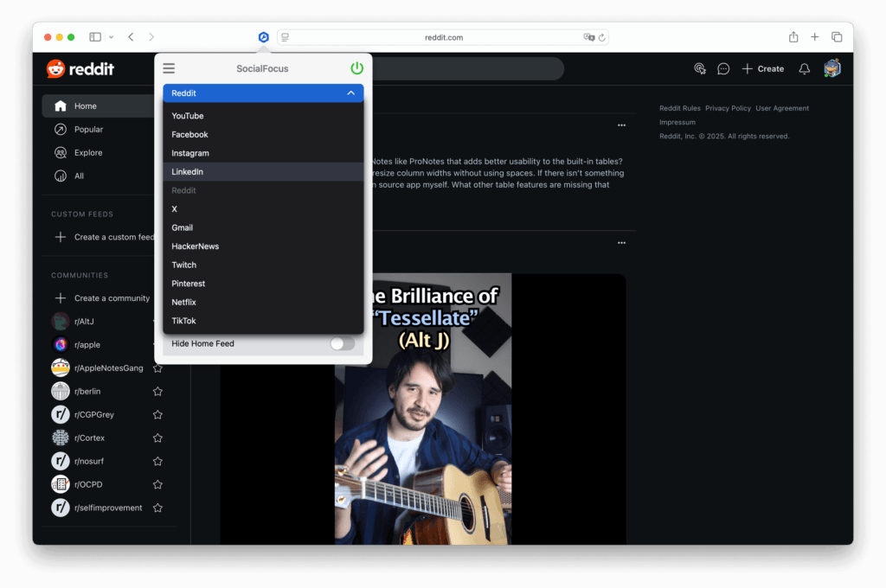Screen dimensions: 886x588
Task: Click the All chart icon
Action: coord(61,176)
